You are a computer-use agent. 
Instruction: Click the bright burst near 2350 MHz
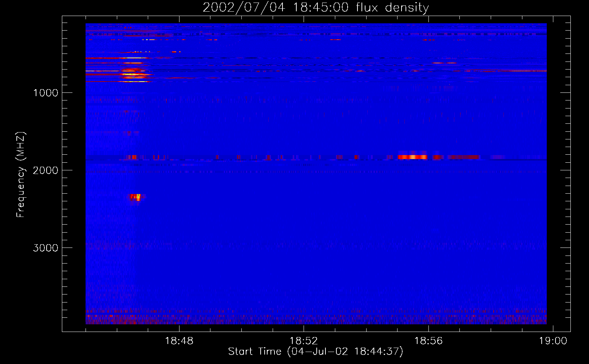137,198
